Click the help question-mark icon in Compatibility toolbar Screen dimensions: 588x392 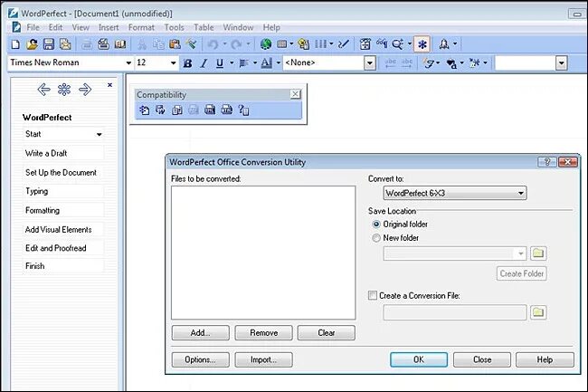click(243, 110)
